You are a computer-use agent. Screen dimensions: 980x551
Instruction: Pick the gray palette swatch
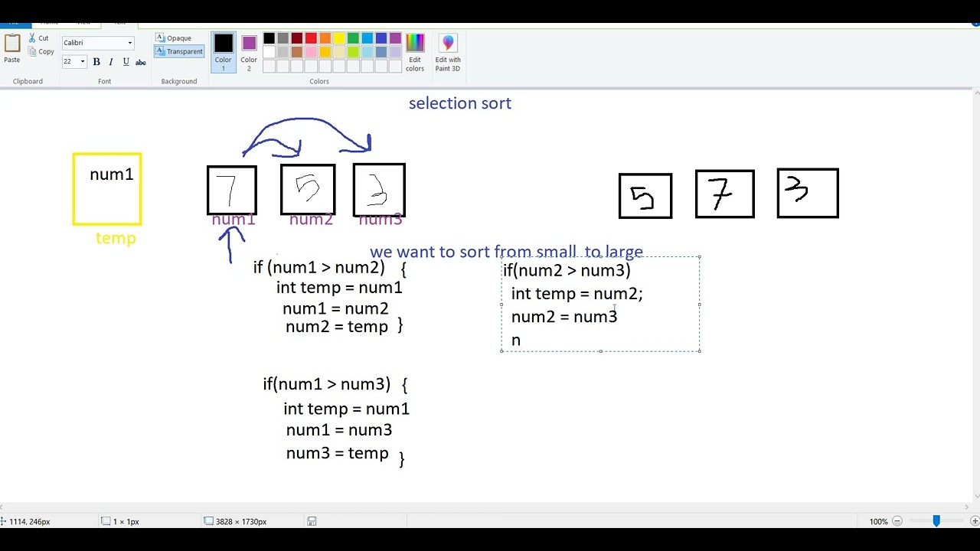pos(283,38)
